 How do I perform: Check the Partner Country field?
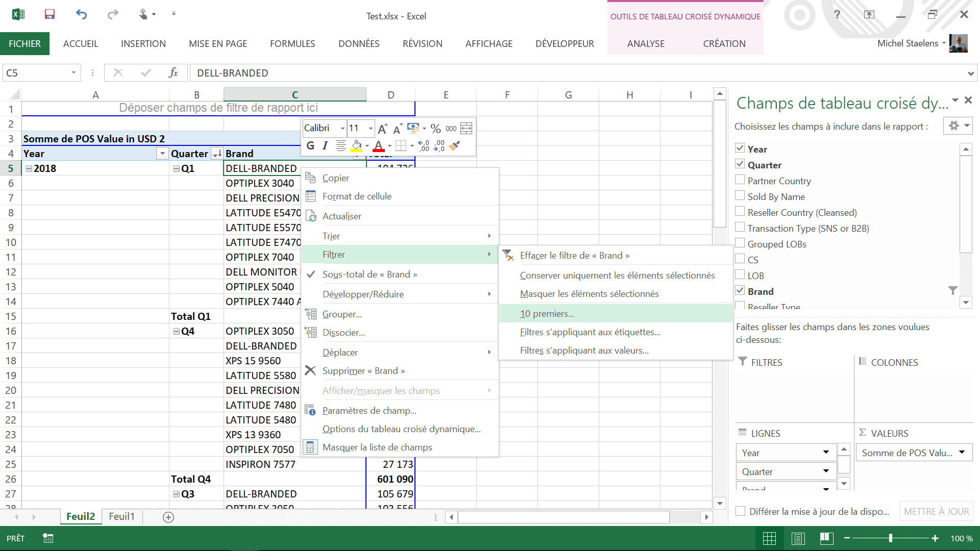tap(740, 180)
